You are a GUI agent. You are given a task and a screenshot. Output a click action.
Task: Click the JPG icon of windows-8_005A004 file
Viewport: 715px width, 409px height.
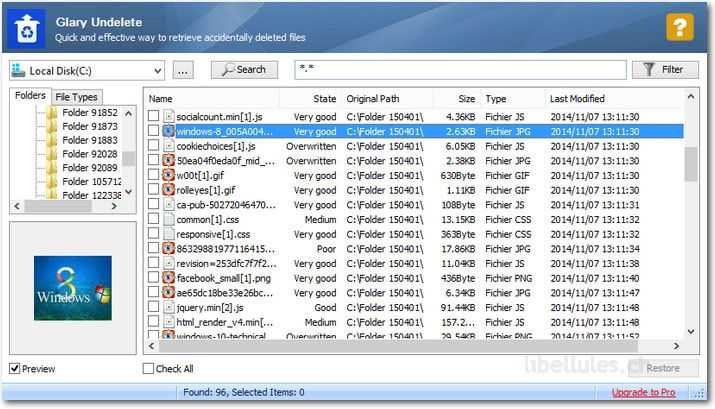coord(169,131)
